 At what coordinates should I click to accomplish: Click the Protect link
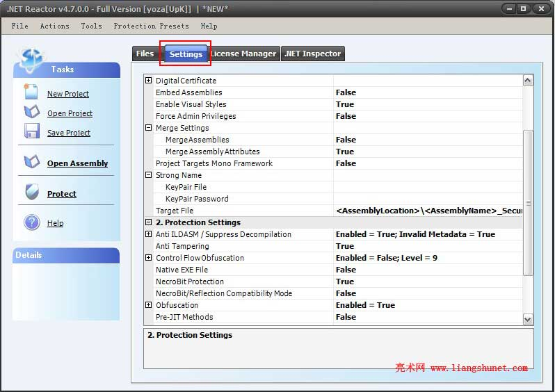point(62,194)
